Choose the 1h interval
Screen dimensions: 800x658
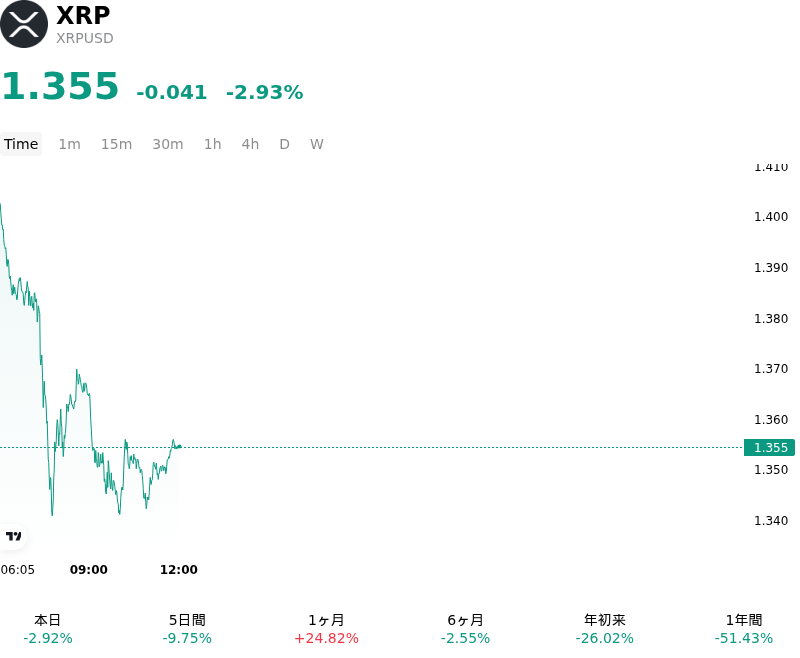tap(213, 144)
